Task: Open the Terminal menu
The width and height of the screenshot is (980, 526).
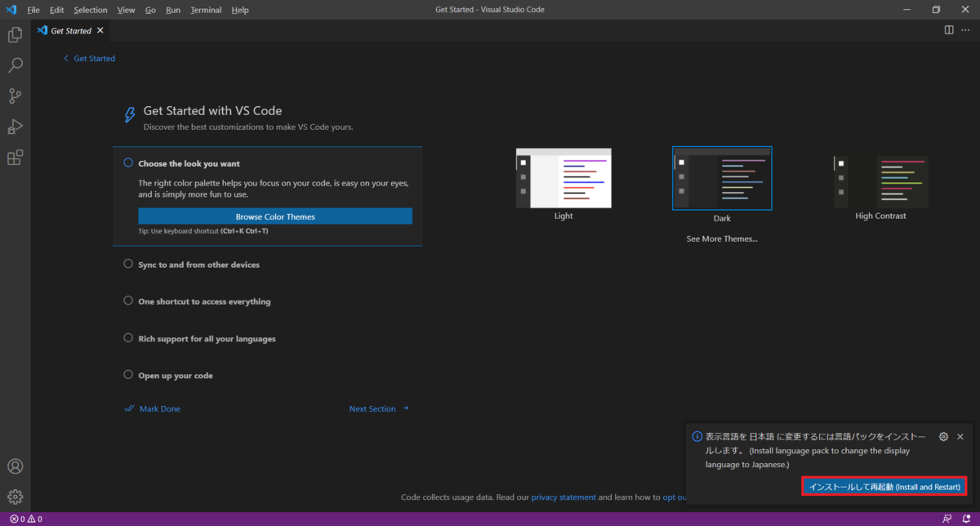Action: point(206,10)
